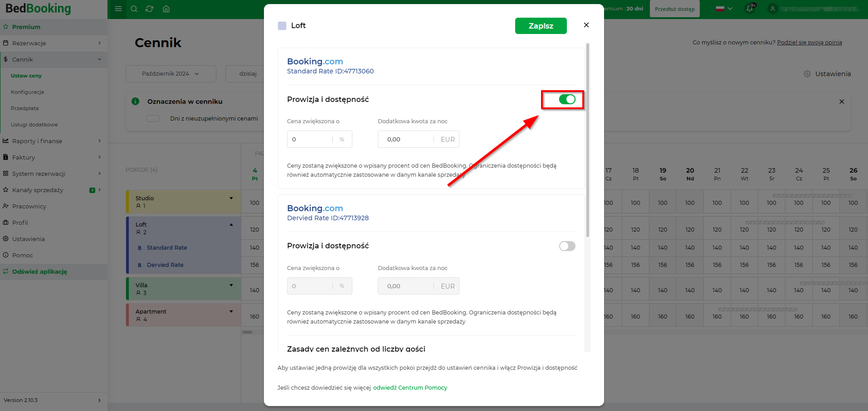Click the Profil icon in sidebar

click(x=5, y=222)
